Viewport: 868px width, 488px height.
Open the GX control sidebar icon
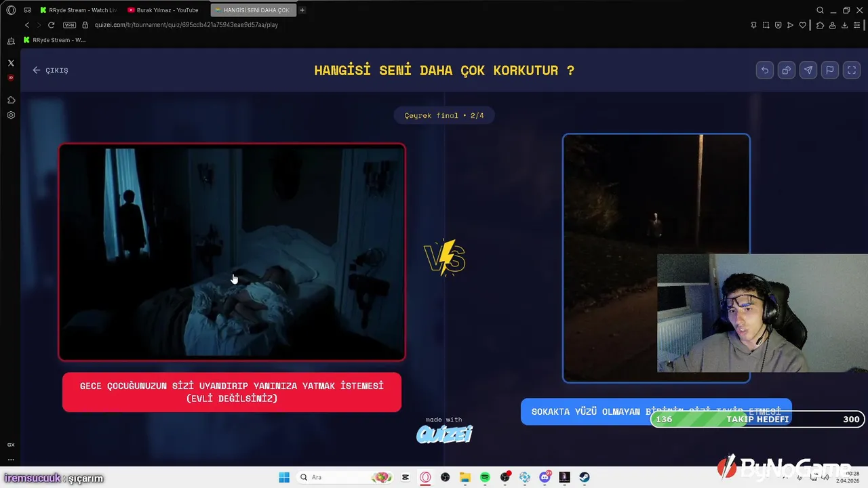pyautogui.click(x=11, y=445)
